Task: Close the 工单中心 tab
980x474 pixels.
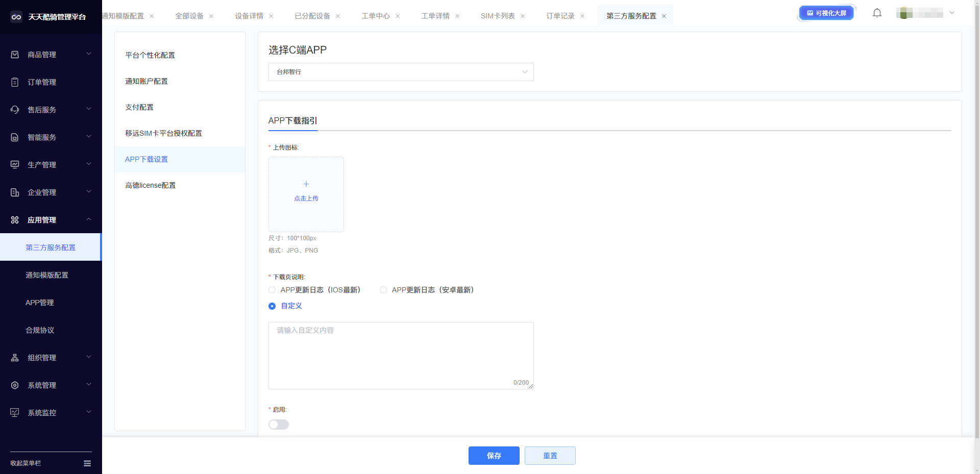Action: coord(398,16)
